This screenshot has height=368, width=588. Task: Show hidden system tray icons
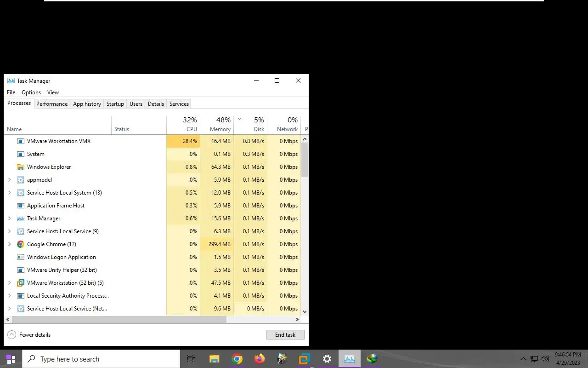[523, 359]
